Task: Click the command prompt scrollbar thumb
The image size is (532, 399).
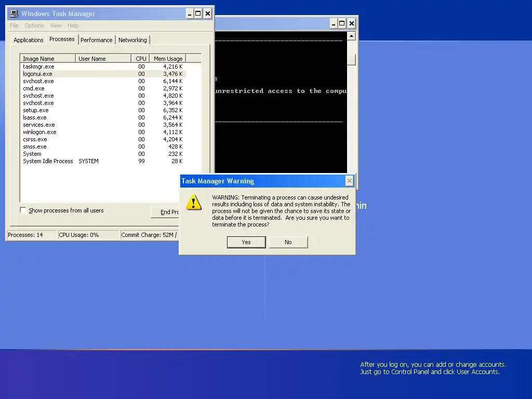Action: pyautogui.click(x=352, y=59)
